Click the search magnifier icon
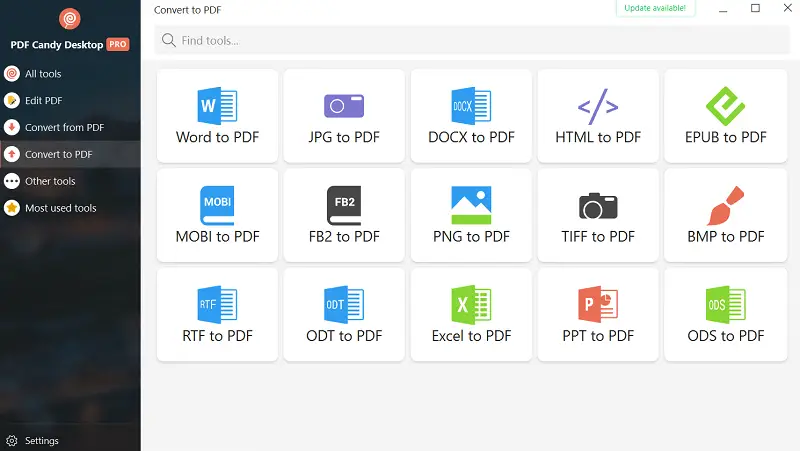This screenshot has width=800, height=451. pyautogui.click(x=168, y=40)
